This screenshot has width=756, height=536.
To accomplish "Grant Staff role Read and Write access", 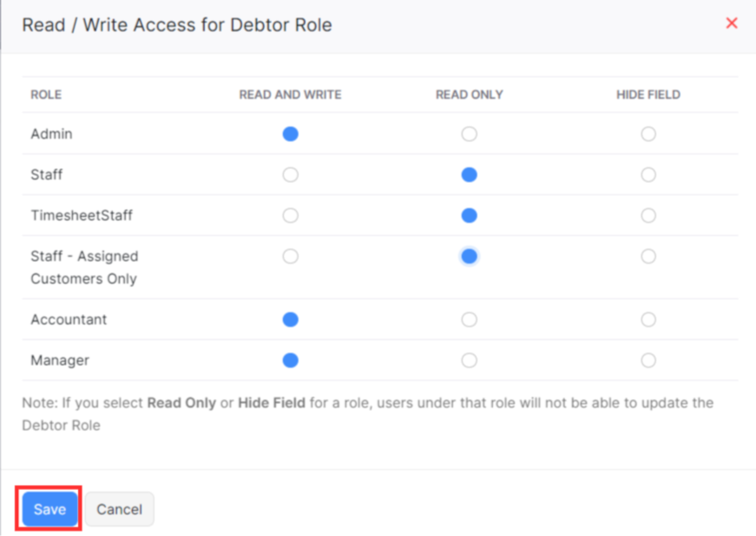I will 290,174.
